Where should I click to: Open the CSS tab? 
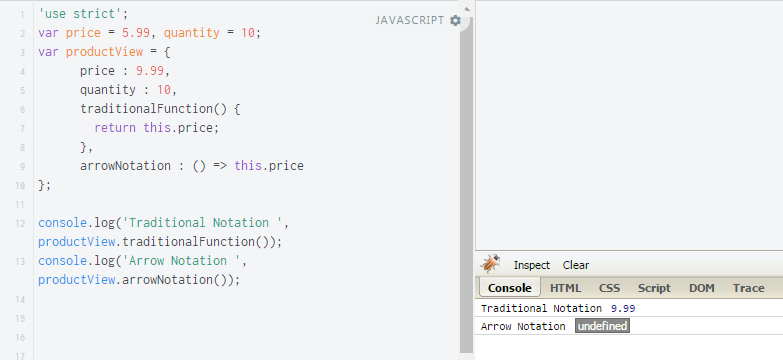click(609, 288)
